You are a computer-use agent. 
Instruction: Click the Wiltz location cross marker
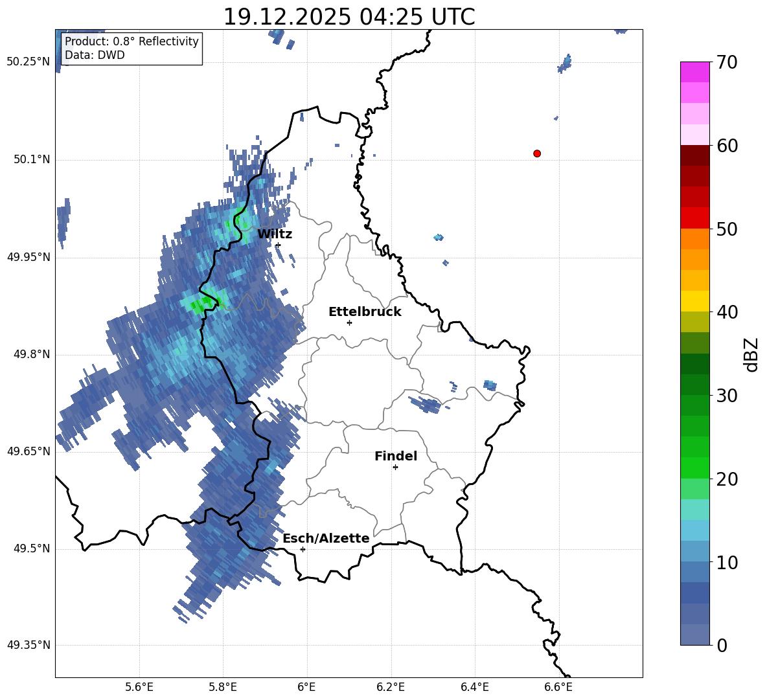pos(279,245)
